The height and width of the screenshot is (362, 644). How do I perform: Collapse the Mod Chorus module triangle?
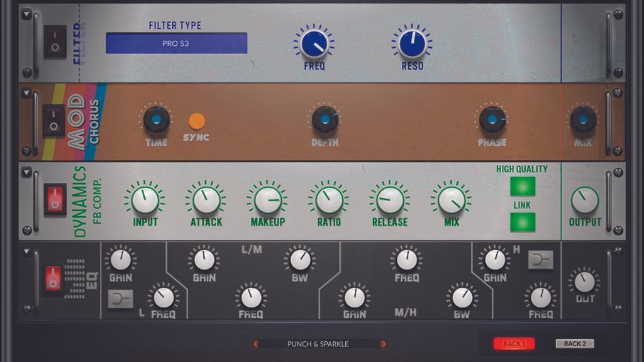(26, 93)
